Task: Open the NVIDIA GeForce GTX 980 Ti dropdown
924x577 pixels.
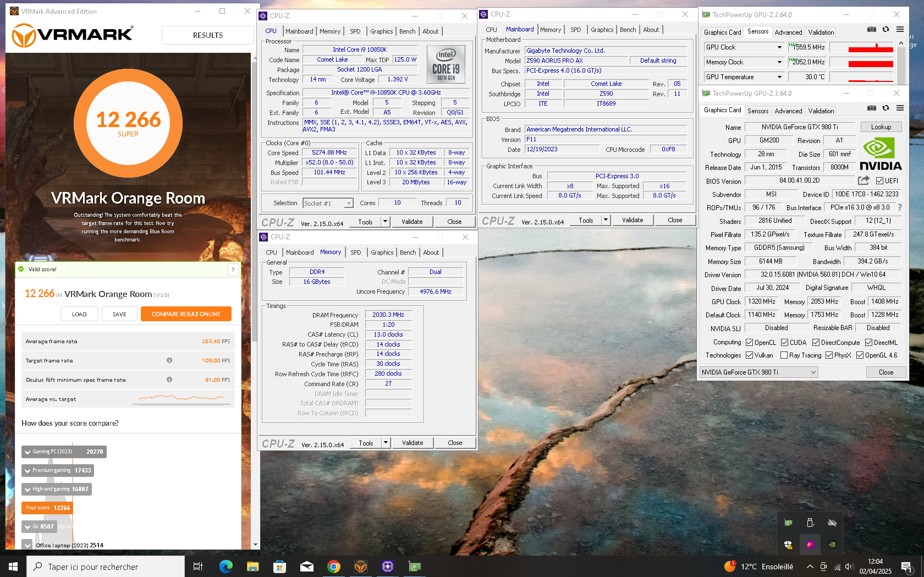Action: pos(758,372)
